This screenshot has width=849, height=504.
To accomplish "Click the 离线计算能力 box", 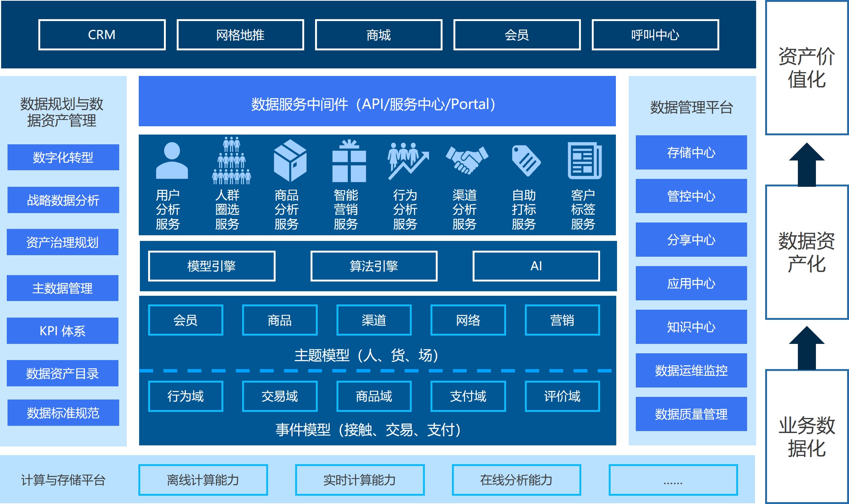I will [x=203, y=480].
